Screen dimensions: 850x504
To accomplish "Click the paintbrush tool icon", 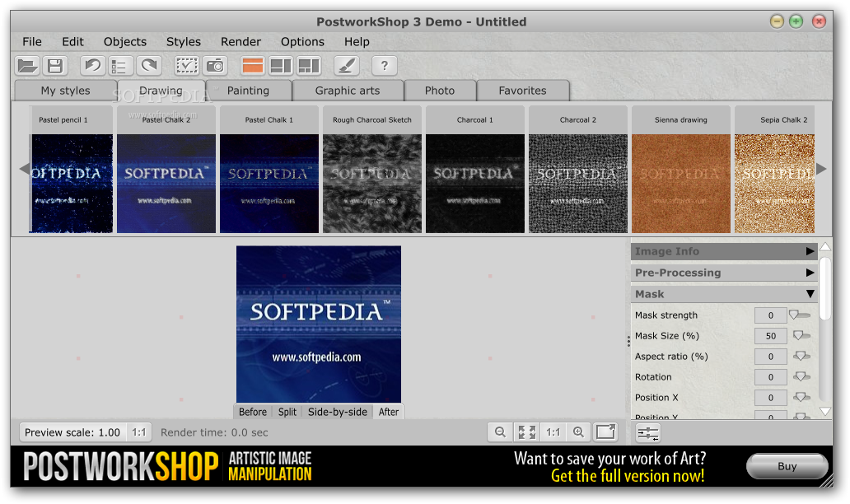I will tap(347, 66).
